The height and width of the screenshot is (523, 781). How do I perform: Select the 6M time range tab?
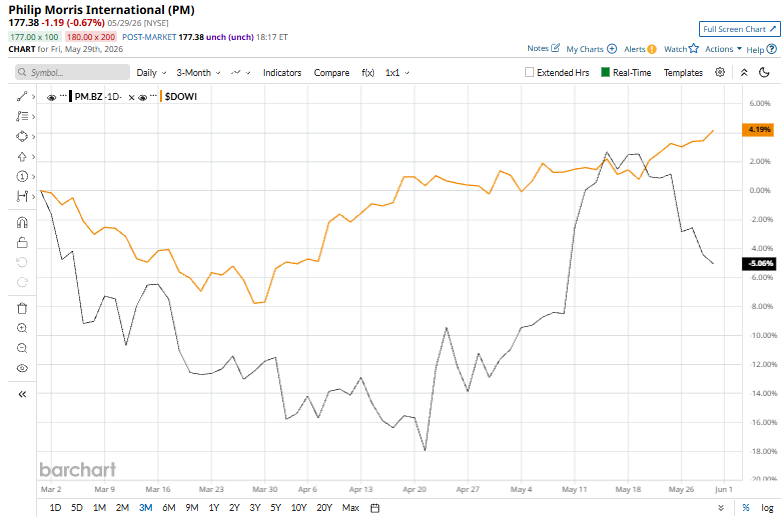[169, 508]
